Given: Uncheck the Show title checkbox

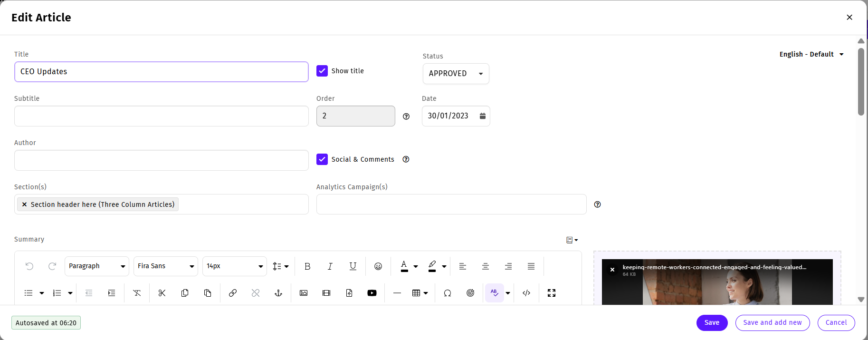Looking at the screenshot, I should pos(322,71).
